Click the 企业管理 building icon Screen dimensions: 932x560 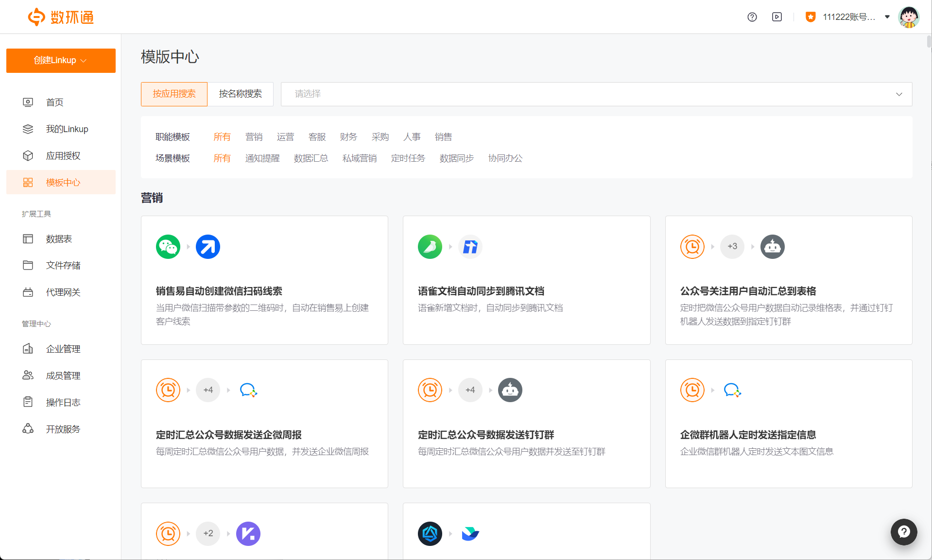[x=28, y=349]
